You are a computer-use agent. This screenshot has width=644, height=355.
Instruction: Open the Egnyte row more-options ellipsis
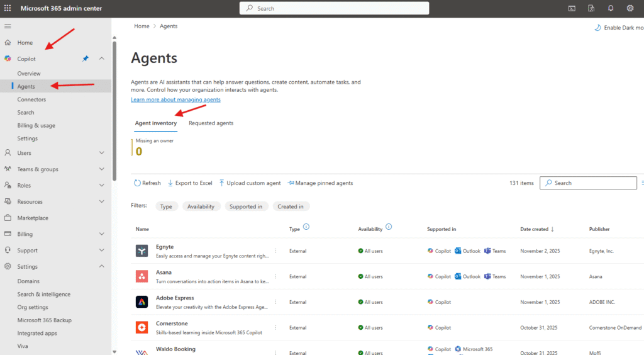pyautogui.click(x=275, y=251)
